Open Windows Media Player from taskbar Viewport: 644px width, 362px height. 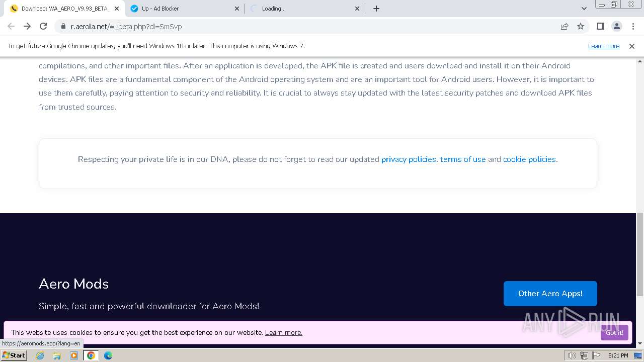point(74,355)
